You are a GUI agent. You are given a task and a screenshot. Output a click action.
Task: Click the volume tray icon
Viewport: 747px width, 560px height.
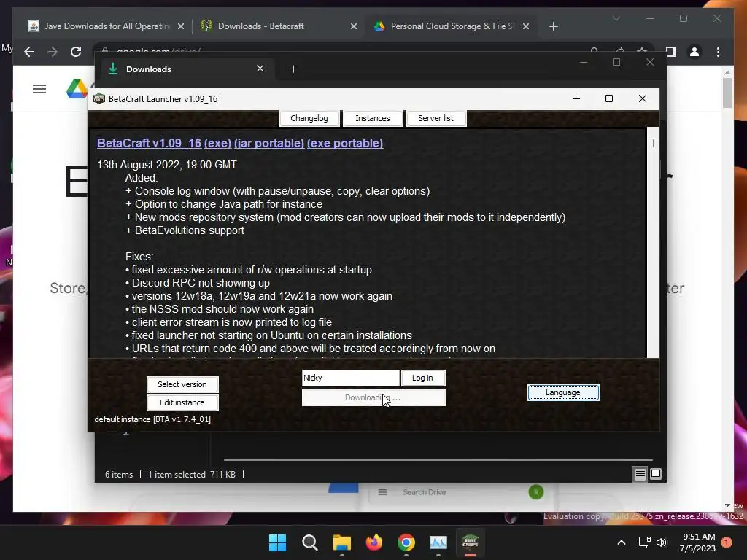662,542
